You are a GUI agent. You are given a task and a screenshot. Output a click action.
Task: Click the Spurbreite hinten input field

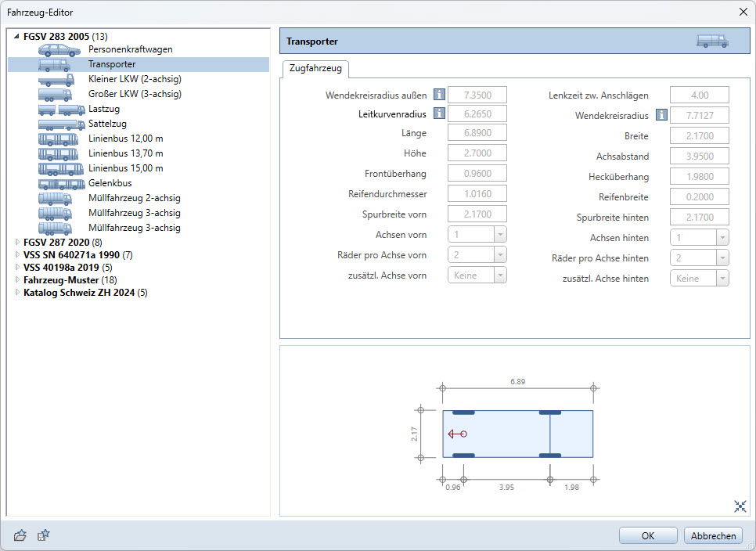click(700, 217)
